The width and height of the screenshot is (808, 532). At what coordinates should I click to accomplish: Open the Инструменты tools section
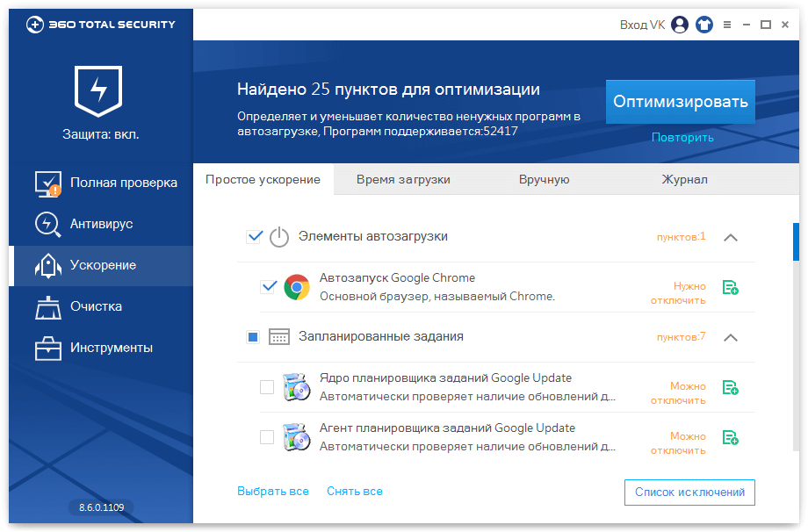(x=97, y=348)
